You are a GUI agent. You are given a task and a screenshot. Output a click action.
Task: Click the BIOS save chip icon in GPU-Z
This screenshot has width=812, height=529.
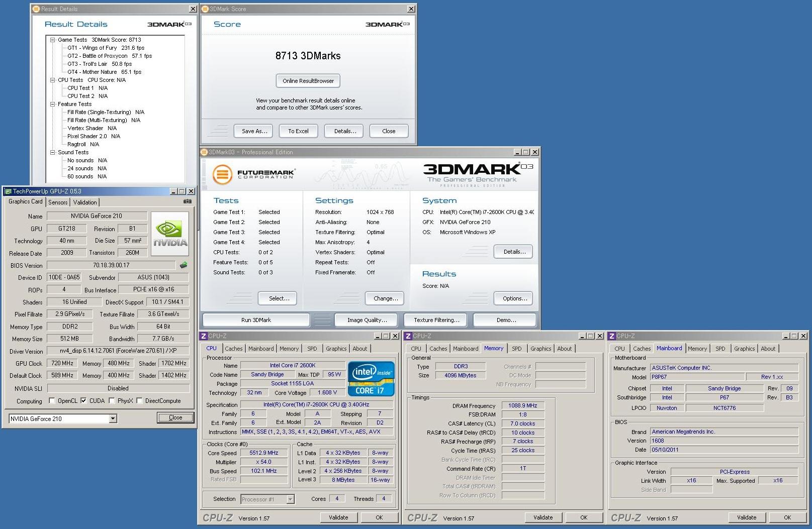(184, 265)
